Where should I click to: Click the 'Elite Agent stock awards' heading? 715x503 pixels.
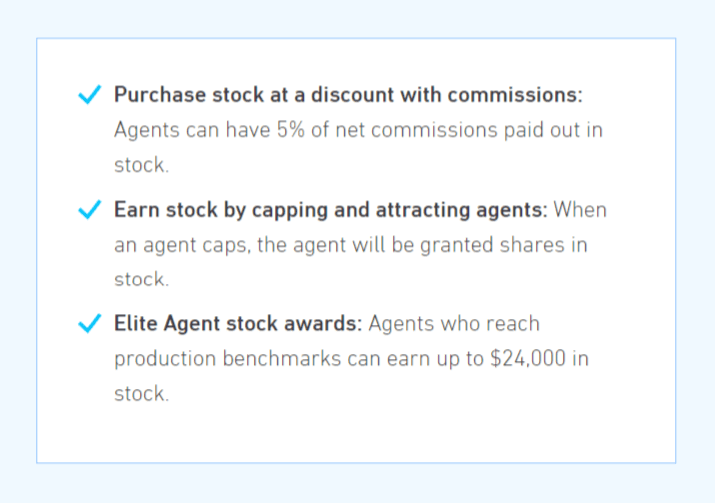point(238,323)
